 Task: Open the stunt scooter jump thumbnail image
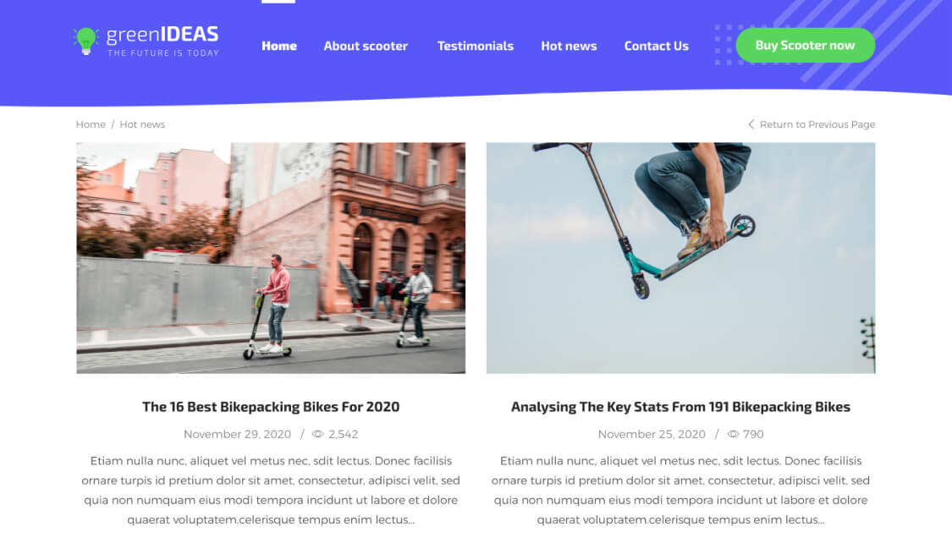pyautogui.click(x=680, y=258)
